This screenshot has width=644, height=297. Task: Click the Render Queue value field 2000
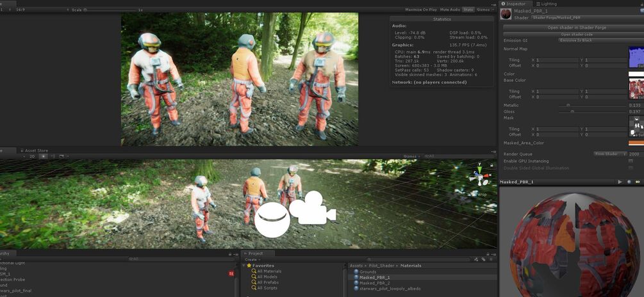click(636, 154)
